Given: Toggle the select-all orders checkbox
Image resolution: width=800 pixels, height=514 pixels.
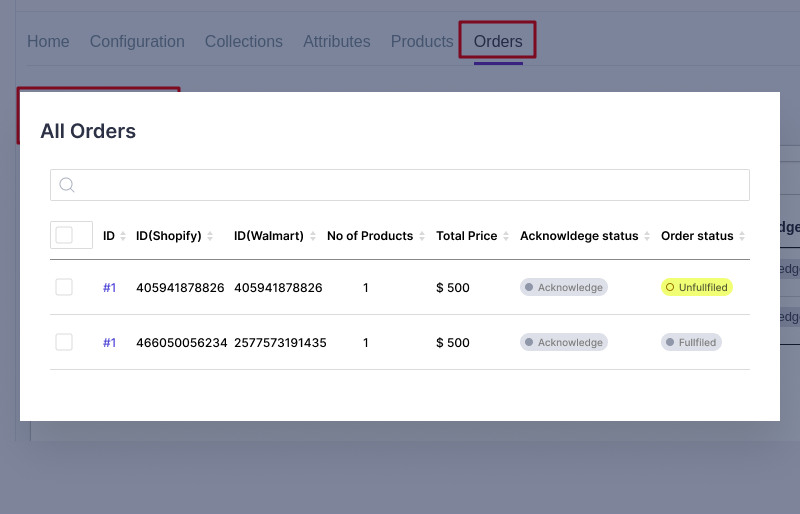Looking at the screenshot, I should (64, 235).
